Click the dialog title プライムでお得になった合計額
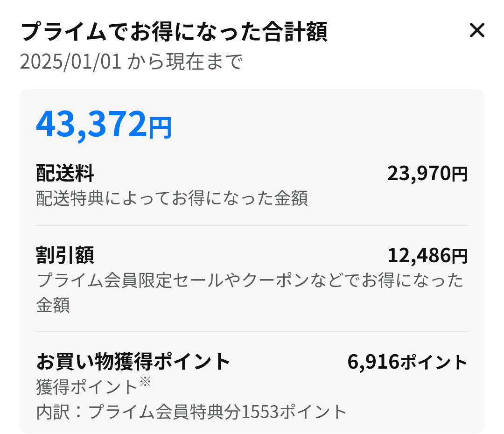The image size is (504, 434). (x=175, y=31)
